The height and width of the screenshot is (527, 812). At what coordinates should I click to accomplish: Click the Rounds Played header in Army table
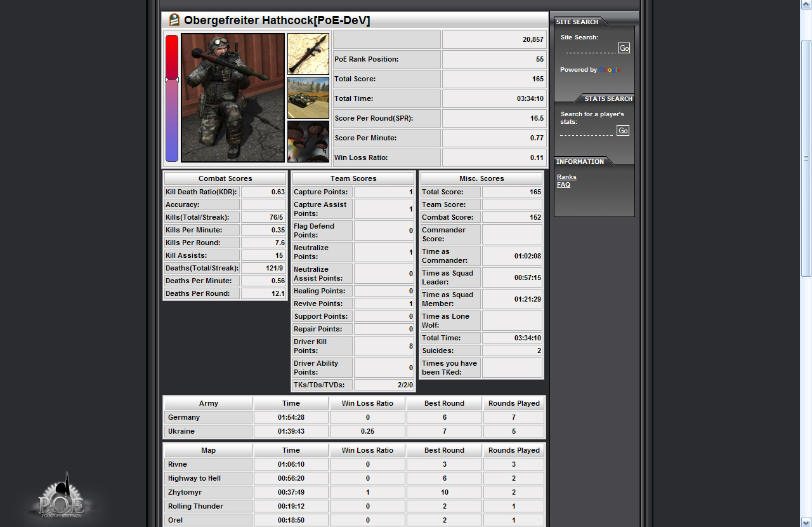pos(514,403)
